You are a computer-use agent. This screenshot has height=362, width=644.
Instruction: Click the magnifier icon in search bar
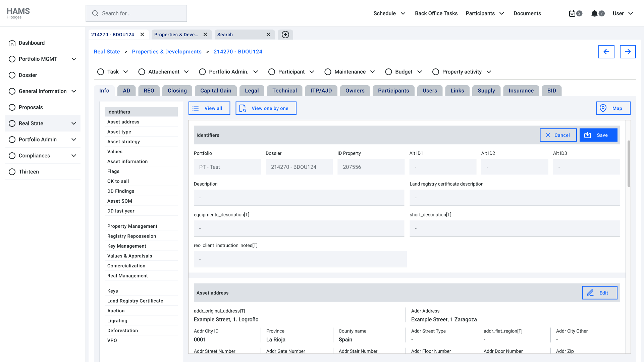click(95, 13)
